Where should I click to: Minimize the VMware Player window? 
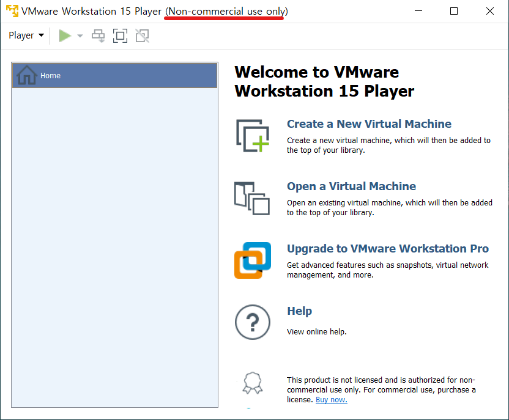tap(418, 11)
